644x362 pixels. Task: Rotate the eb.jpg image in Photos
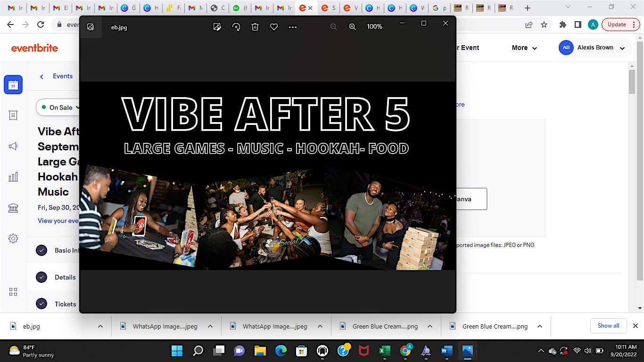point(236,27)
